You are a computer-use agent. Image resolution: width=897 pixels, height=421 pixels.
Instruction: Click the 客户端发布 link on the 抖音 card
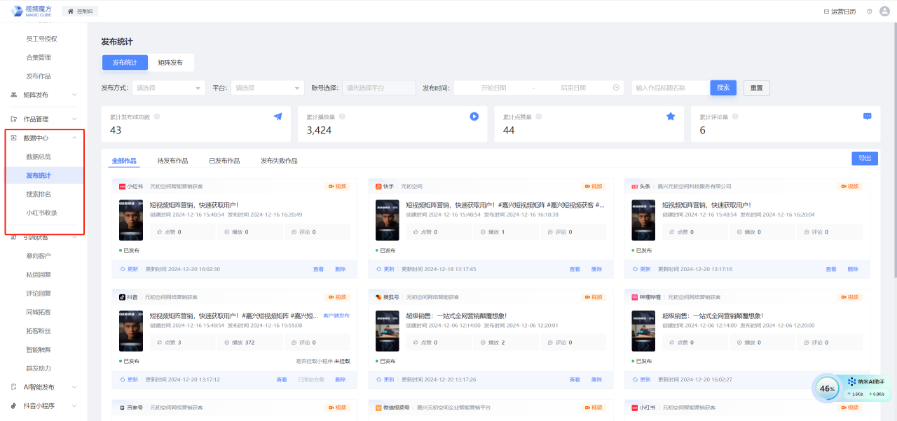tap(336, 315)
